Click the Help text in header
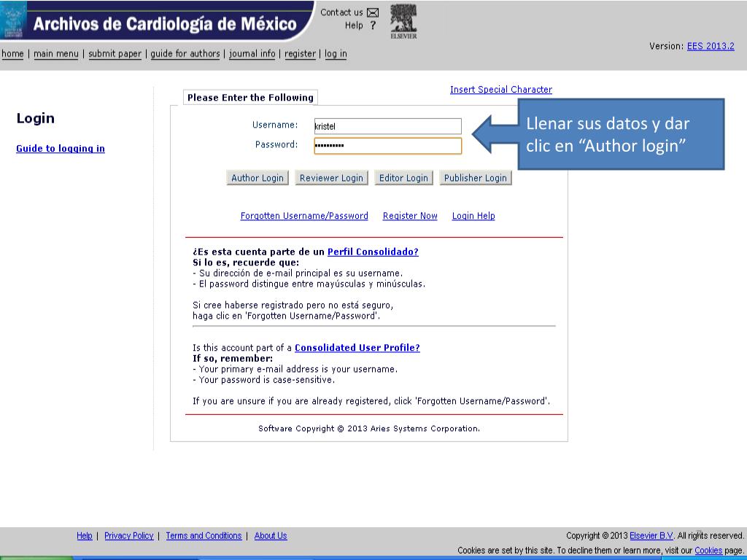Viewport: 747px width, 560px height. click(354, 26)
